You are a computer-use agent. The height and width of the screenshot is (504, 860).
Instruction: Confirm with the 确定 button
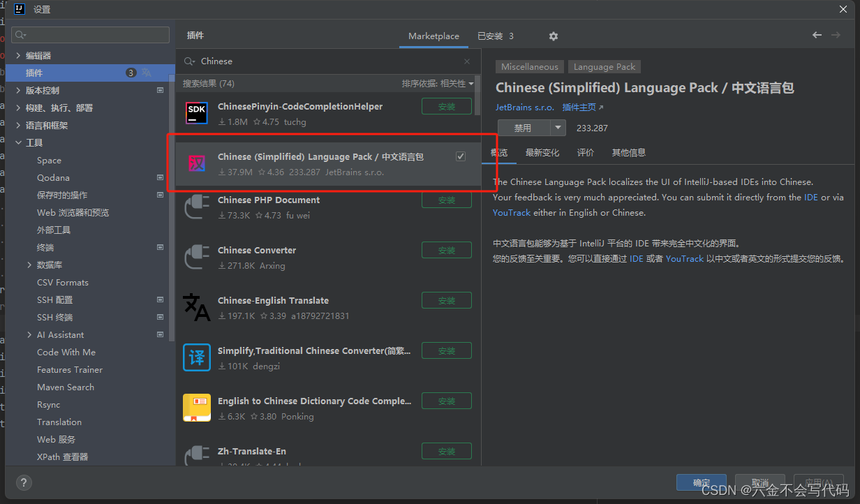pyautogui.click(x=702, y=482)
